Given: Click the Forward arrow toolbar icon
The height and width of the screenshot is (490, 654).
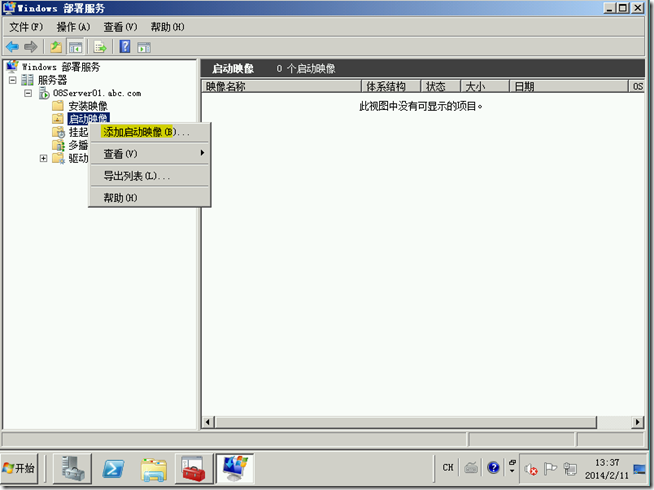Looking at the screenshot, I should (30, 47).
